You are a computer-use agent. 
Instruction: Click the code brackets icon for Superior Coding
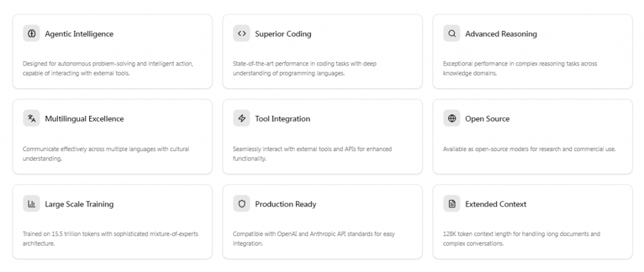pyautogui.click(x=242, y=34)
